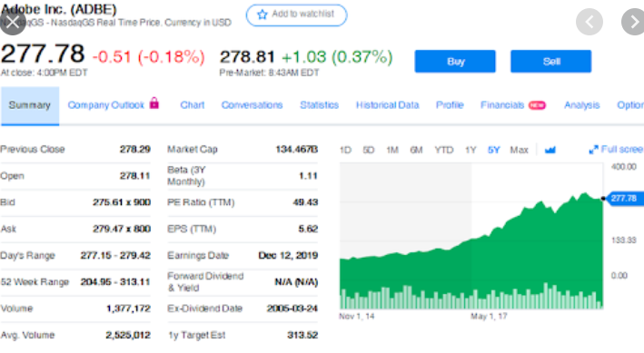Click Earnings Date Dec 12, 2019
The width and height of the screenshot is (644, 353).
coord(288,255)
